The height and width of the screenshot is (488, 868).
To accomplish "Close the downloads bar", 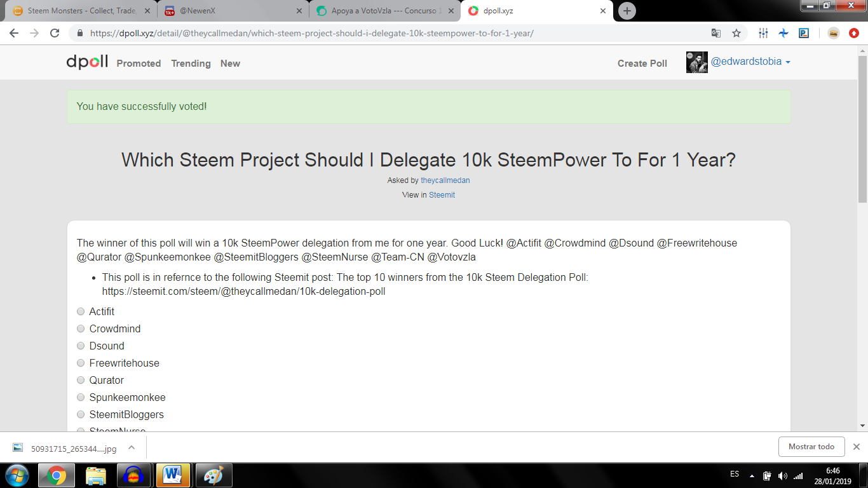I will pyautogui.click(x=856, y=447).
